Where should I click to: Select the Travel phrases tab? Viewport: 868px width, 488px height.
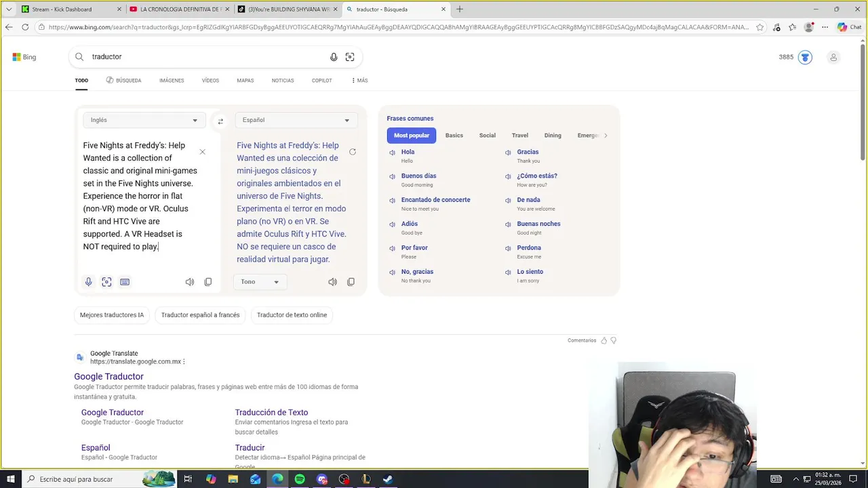click(520, 136)
